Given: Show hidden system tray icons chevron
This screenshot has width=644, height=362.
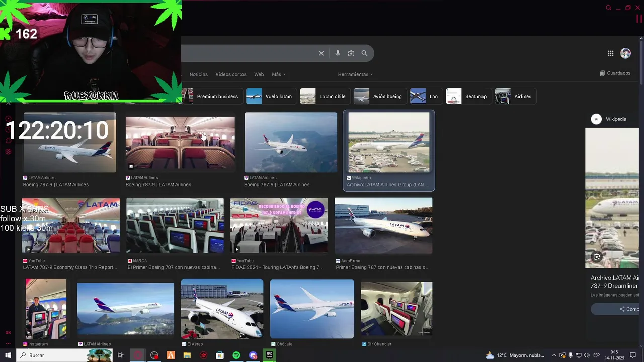Looking at the screenshot, I should coord(554,355).
